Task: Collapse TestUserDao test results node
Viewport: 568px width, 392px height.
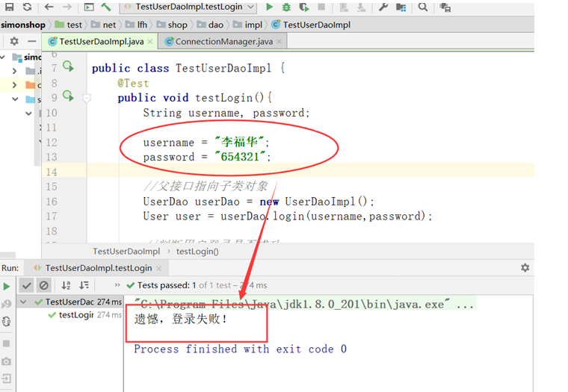Action: (24, 302)
